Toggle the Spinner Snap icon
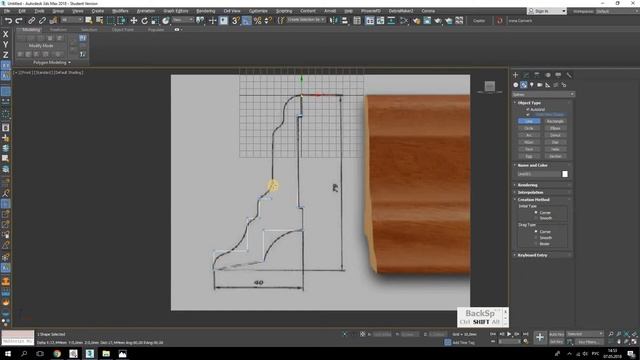640x360 pixels. coord(268,20)
